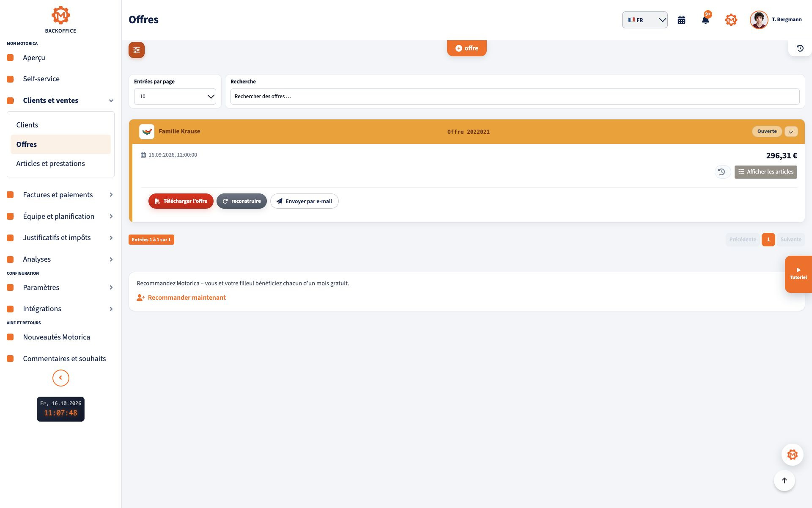
Task: Open the FR language dropdown
Action: pyautogui.click(x=645, y=20)
